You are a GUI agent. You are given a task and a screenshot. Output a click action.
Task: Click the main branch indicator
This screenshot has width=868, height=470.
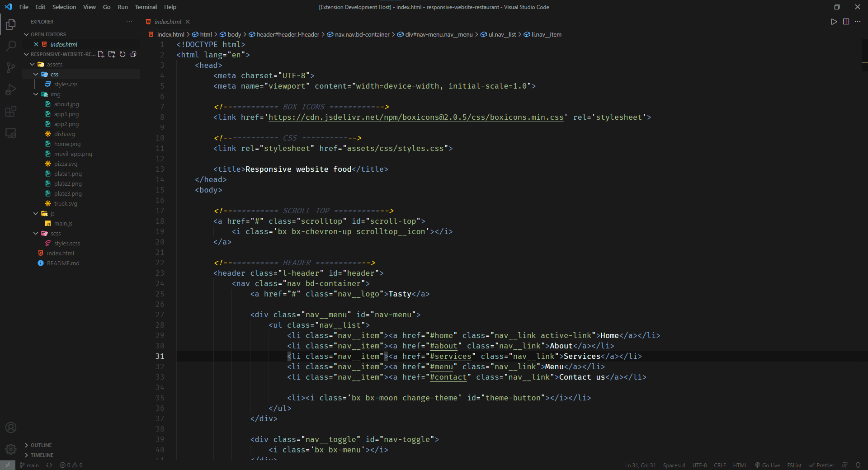29,465
